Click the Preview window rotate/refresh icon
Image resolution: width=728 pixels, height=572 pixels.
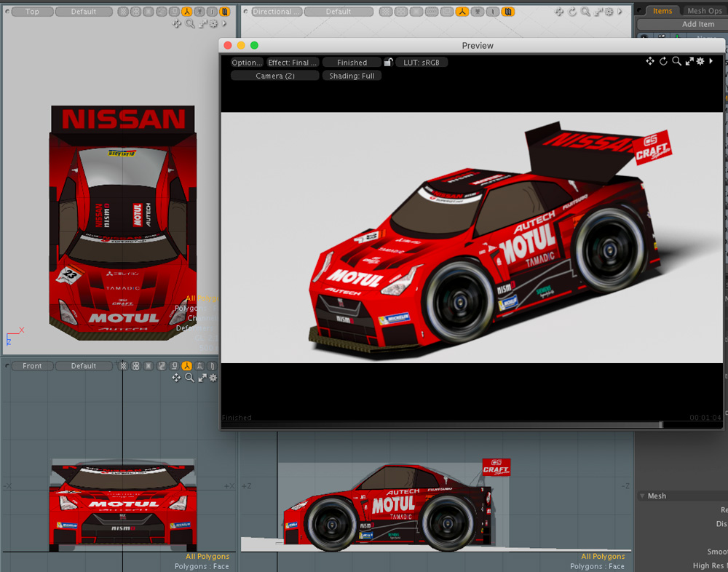point(663,61)
